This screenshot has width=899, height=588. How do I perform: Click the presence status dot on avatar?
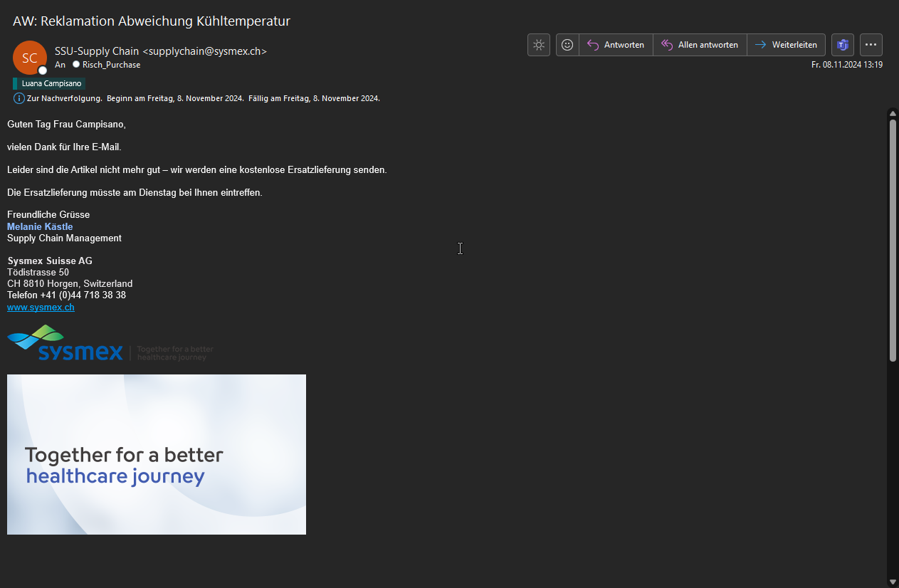tap(43, 70)
